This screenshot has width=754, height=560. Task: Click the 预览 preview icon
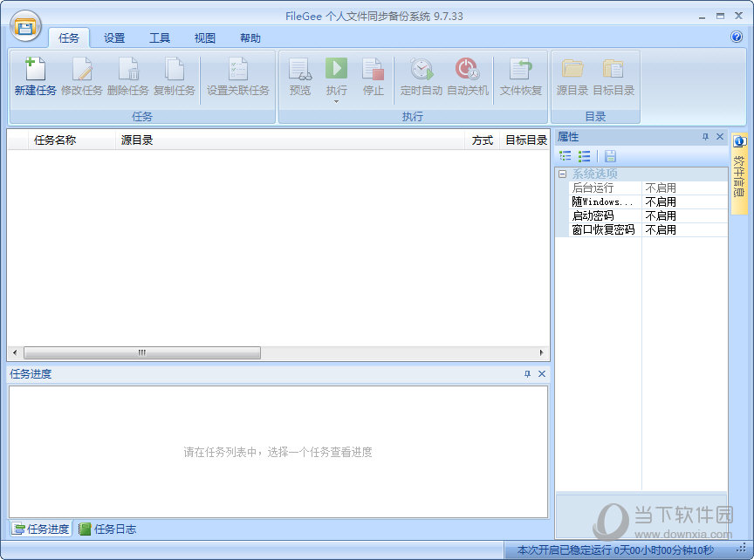pos(300,69)
